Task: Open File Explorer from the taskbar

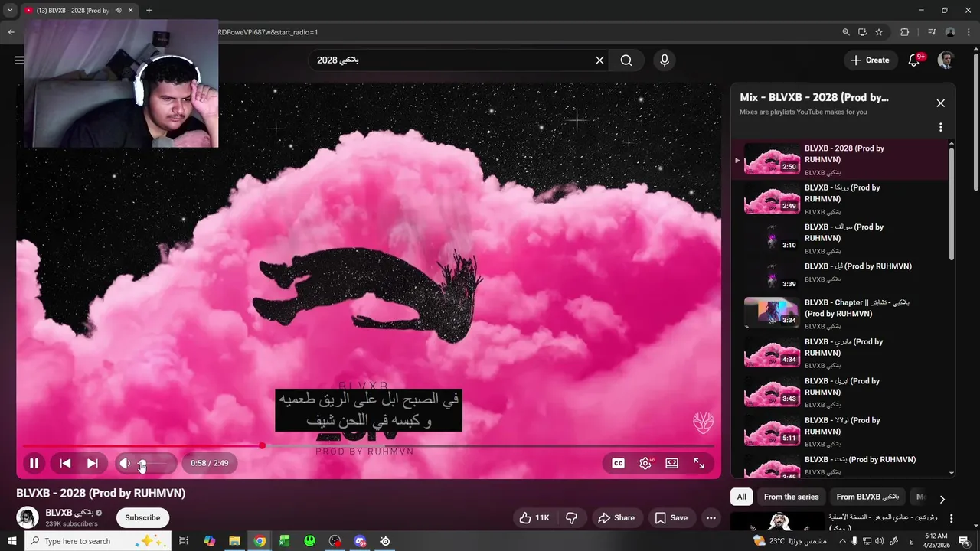Action: (x=234, y=541)
